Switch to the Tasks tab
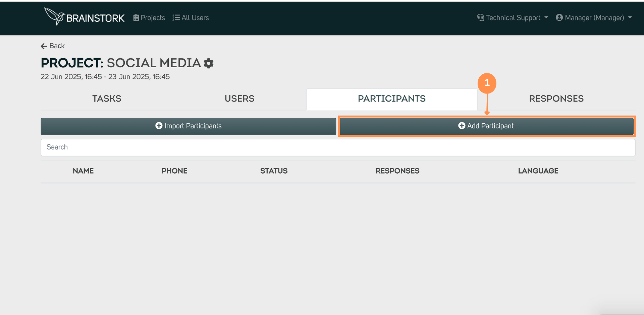Viewport: 644px width, 315px height. point(107,99)
